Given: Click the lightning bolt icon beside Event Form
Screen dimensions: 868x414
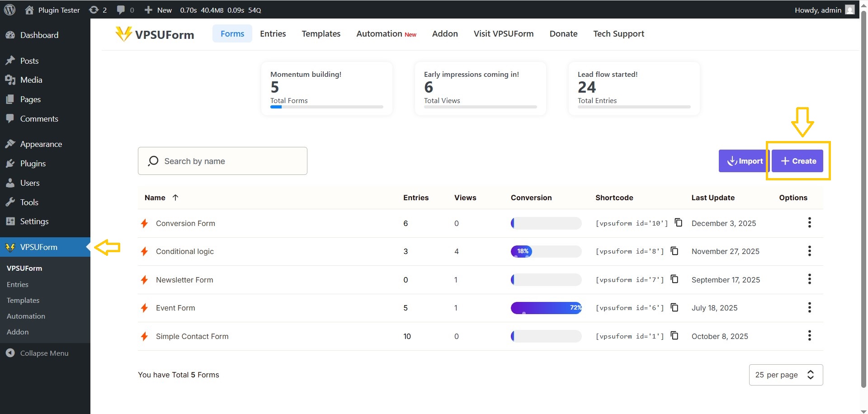Looking at the screenshot, I should [144, 308].
